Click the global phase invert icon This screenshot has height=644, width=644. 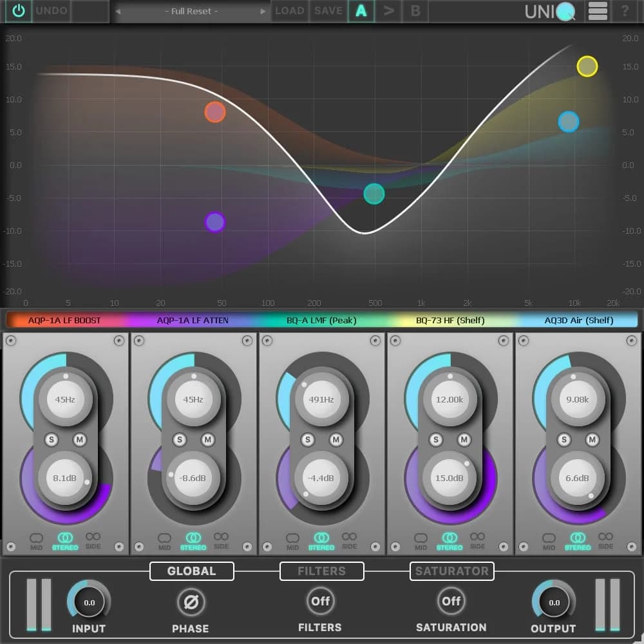pos(191,603)
